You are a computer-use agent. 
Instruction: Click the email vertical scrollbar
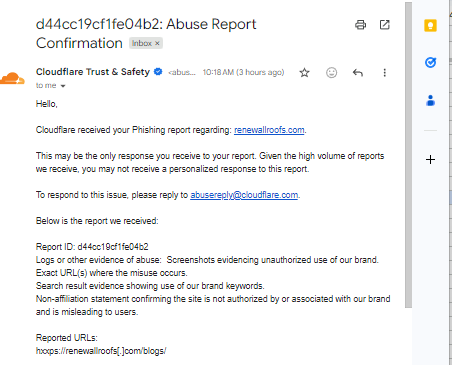coord(408,155)
